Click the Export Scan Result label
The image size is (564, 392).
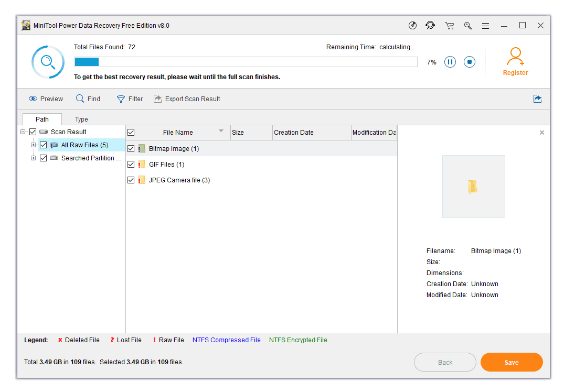point(193,99)
